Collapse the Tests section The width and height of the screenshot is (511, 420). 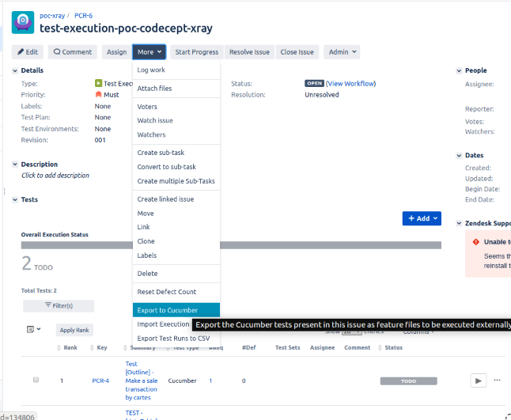click(x=15, y=200)
